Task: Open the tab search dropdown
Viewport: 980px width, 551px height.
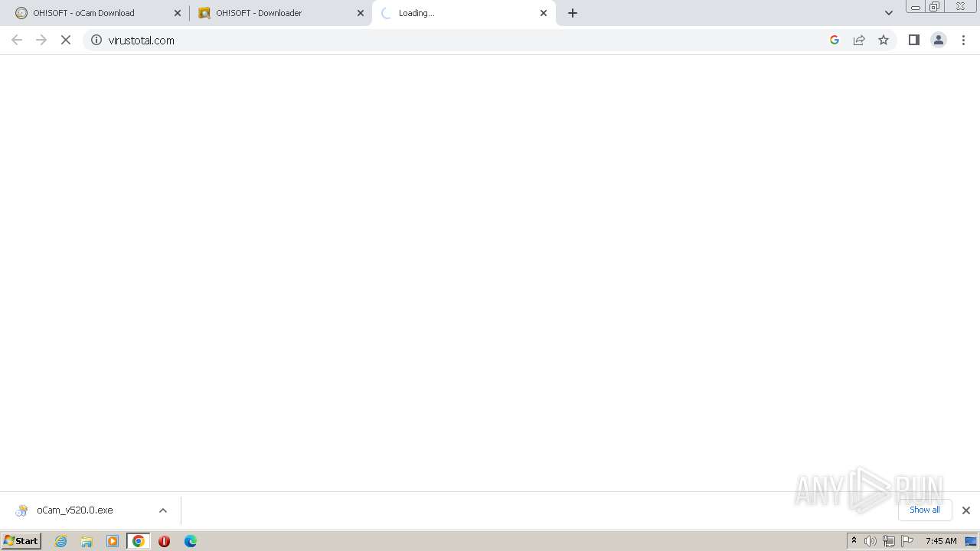Action: click(x=889, y=13)
